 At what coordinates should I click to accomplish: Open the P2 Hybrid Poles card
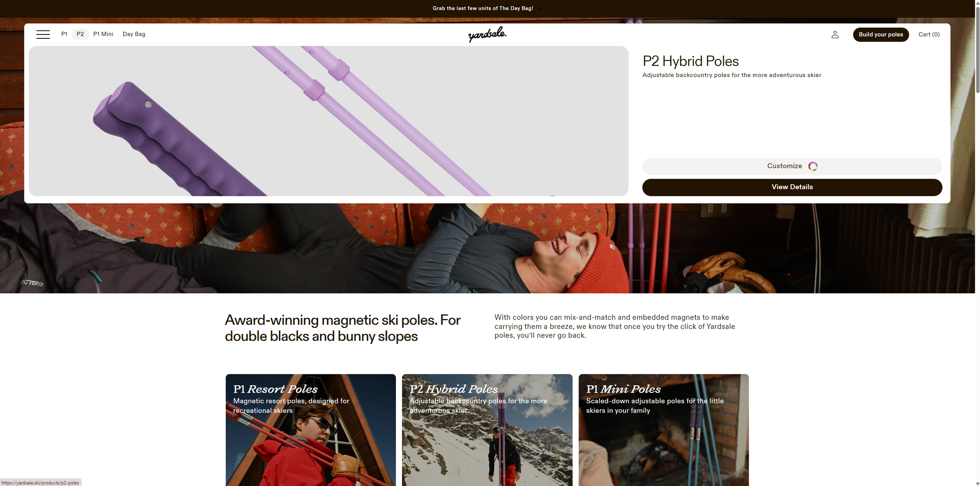pyautogui.click(x=487, y=430)
